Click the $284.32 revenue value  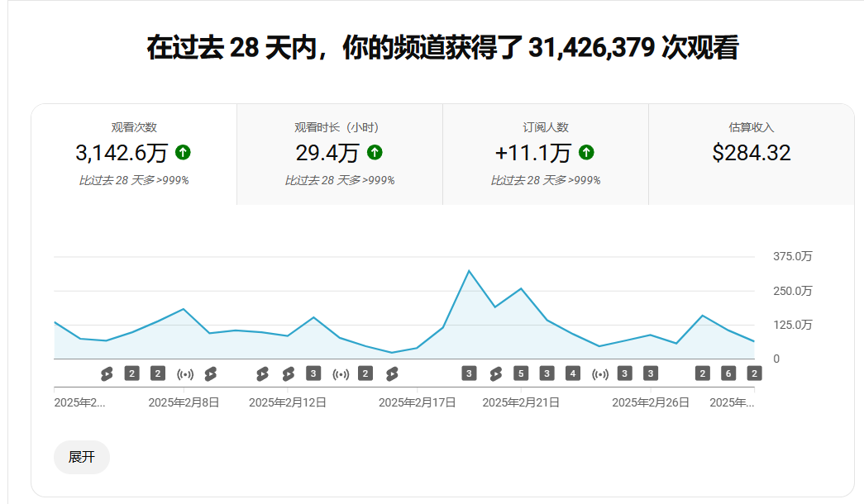pos(751,153)
